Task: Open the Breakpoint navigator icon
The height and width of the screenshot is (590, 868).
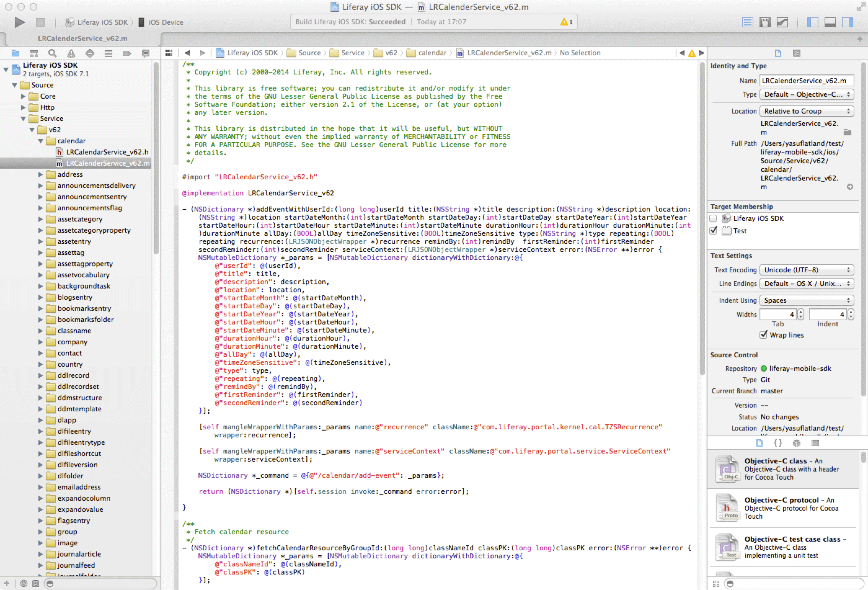Action: tap(127, 53)
